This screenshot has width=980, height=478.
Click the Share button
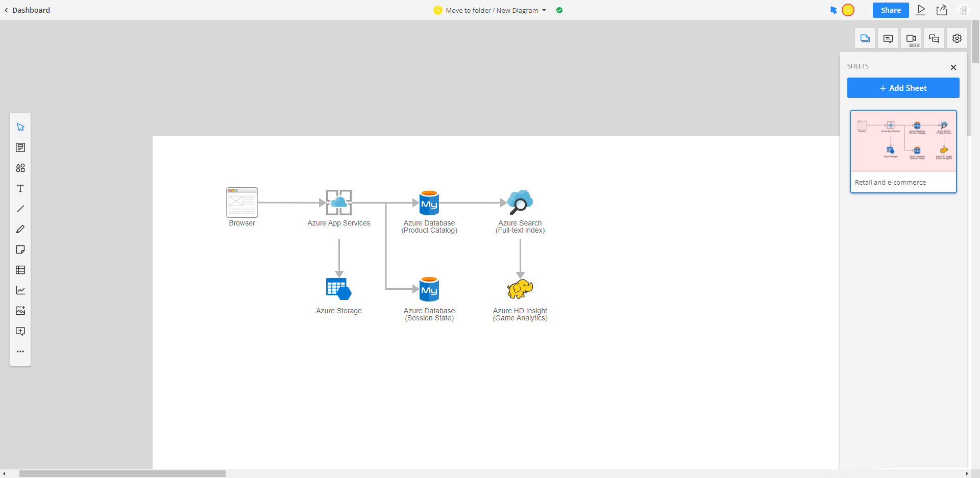point(891,10)
